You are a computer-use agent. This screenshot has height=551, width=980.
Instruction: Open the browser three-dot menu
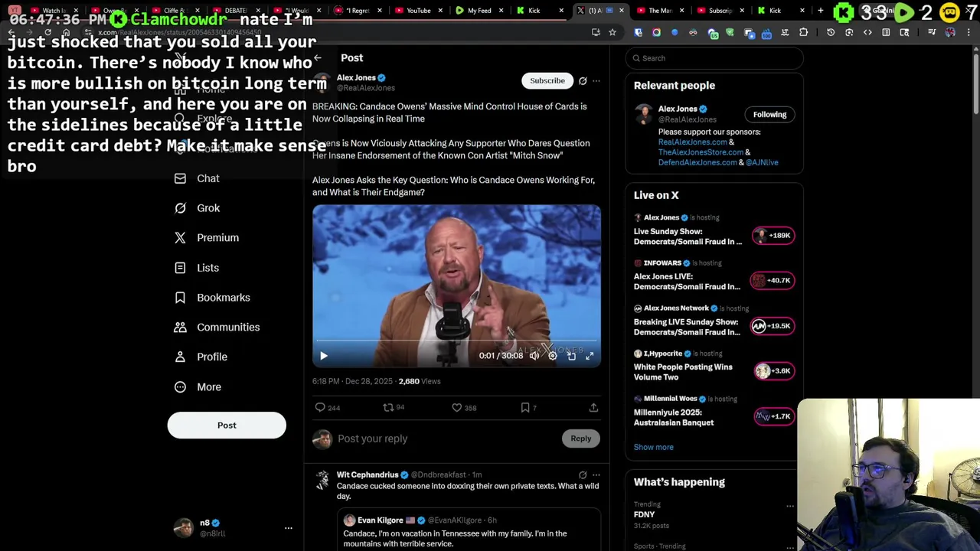click(x=970, y=32)
